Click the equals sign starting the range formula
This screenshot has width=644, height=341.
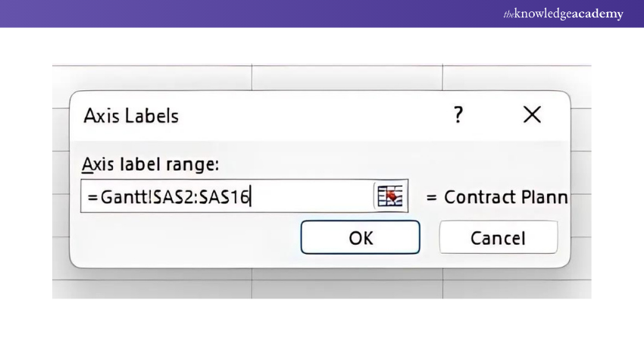pyautogui.click(x=92, y=197)
